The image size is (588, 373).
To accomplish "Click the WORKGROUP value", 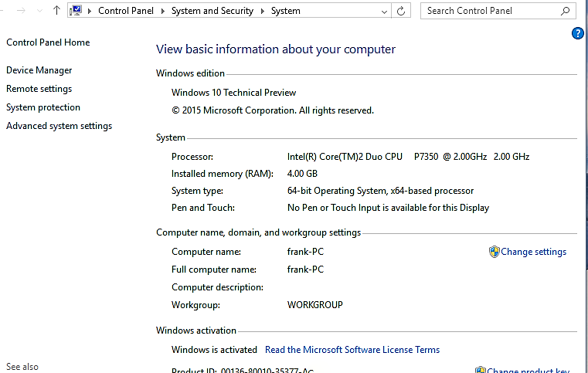I will 315,305.
